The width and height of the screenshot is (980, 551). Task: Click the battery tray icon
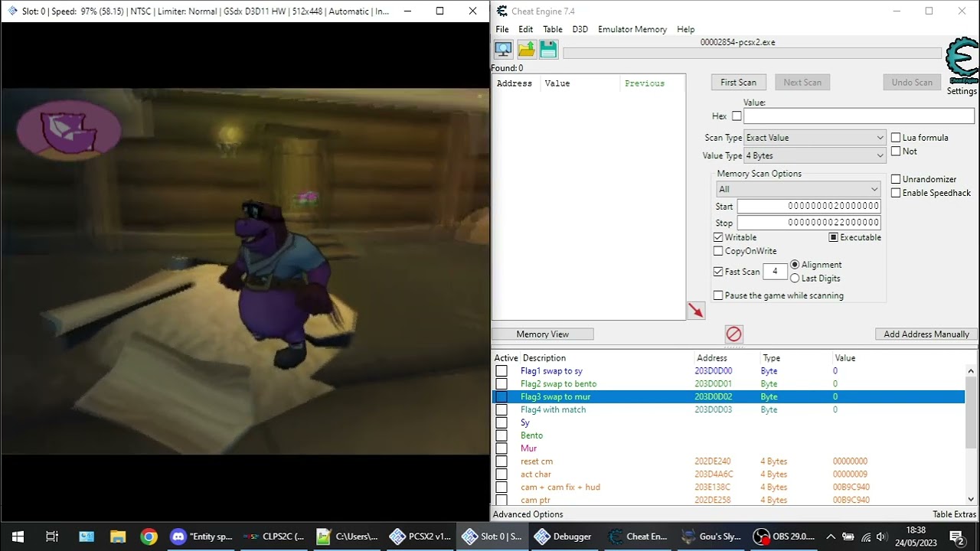[848, 536]
